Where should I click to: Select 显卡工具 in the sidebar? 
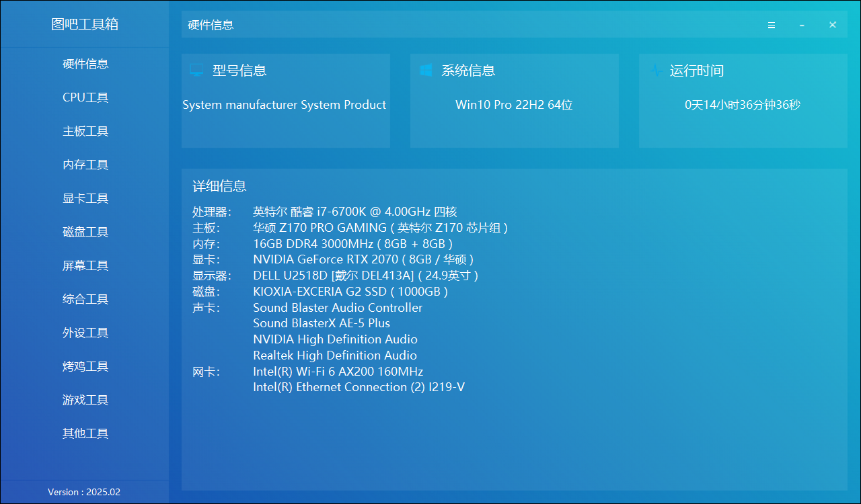pyautogui.click(x=85, y=198)
